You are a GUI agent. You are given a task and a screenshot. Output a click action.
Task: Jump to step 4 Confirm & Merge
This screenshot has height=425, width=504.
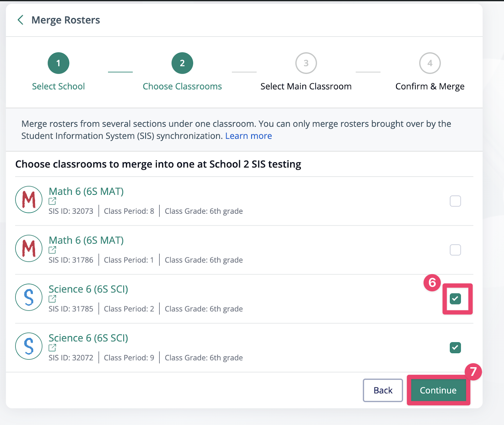click(x=430, y=63)
